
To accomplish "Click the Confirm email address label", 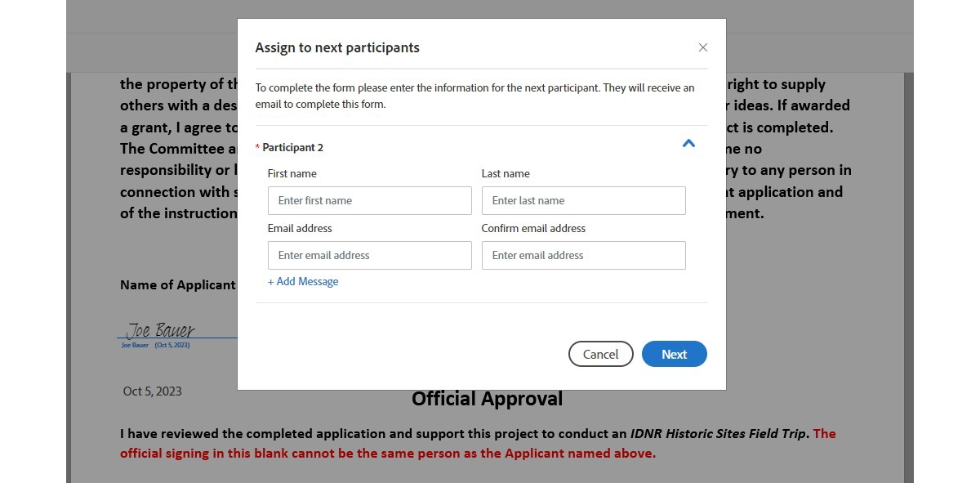I will 534,228.
